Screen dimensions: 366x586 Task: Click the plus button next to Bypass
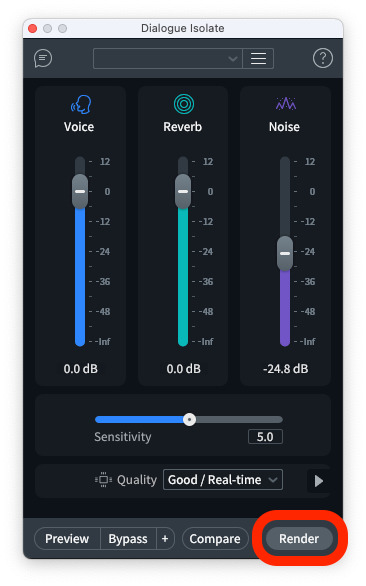coord(165,539)
